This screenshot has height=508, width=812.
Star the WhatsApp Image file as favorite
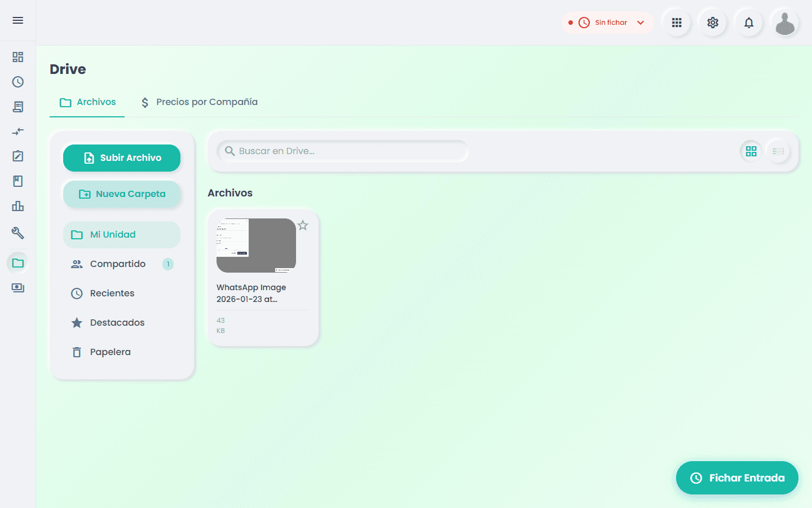303,225
